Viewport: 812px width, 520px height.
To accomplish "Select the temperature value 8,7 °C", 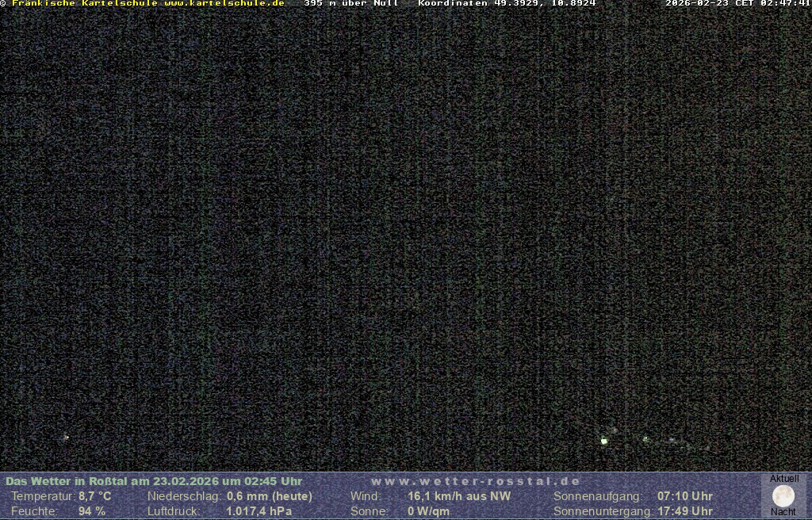I will tap(94, 496).
